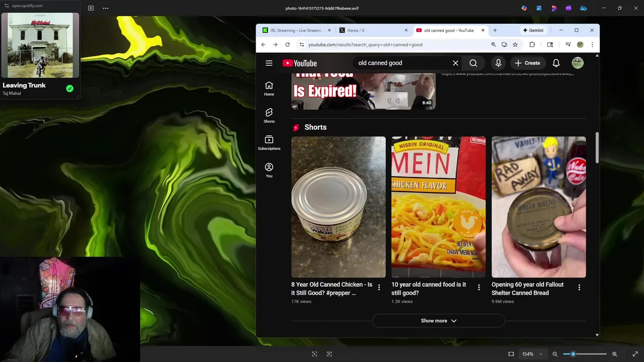This screenshot has width=644, height=362.
Task: Open the Chrome extensions puzzle icon
Action: click(532, 45)
